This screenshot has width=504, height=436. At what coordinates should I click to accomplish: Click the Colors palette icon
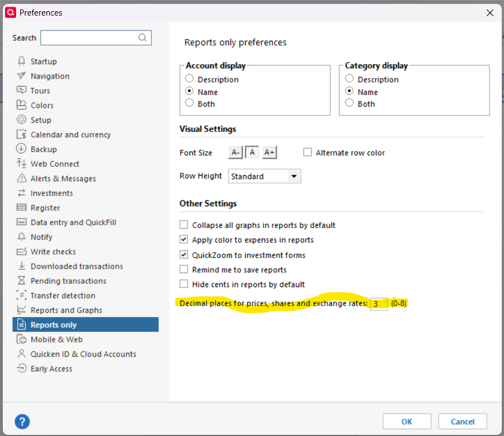21,105
